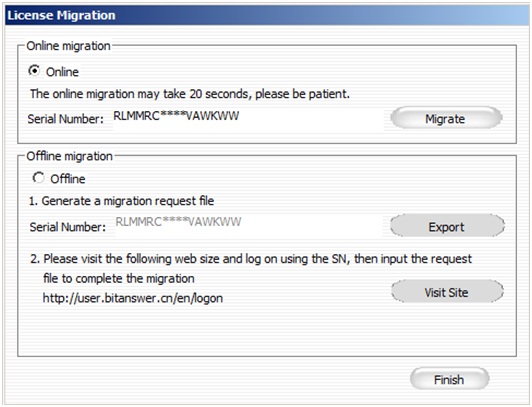The width and height of the screenshot is (532, 407).
Task: Click the Offline migration group heading
Action: (70, 156)
